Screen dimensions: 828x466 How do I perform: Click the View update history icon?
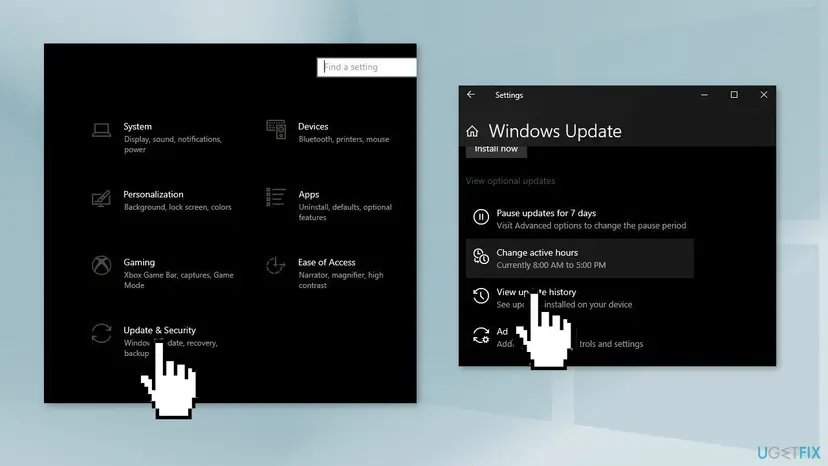tap(481, 296)
